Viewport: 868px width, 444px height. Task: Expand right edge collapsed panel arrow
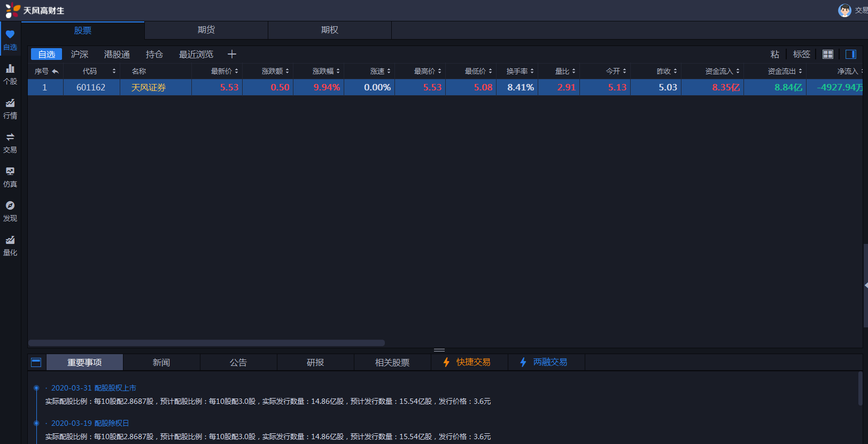pos(866,285)
